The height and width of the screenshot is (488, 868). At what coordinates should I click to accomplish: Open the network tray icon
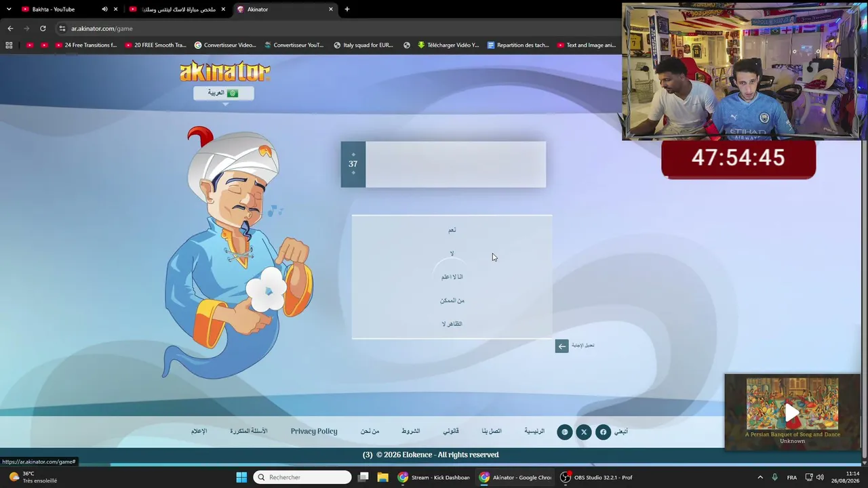(x=809, y=477)
